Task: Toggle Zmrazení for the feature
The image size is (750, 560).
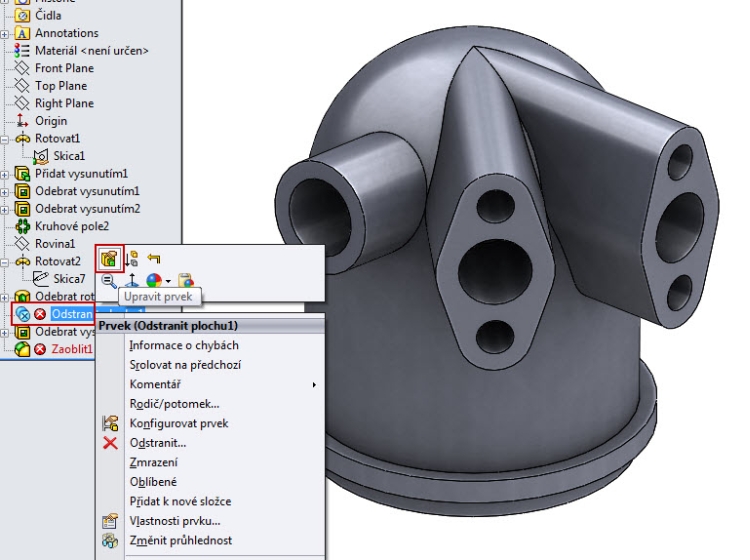Action: [x=154, y=463]
